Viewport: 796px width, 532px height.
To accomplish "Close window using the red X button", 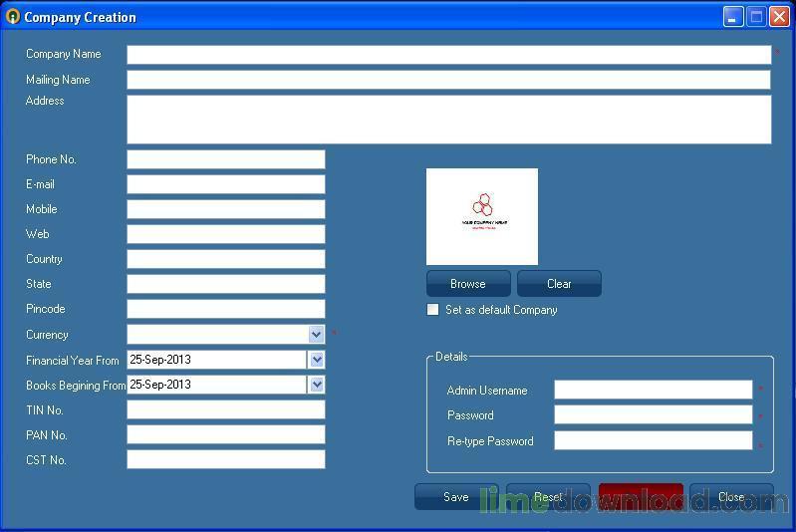I will click(x=779, y=17).
